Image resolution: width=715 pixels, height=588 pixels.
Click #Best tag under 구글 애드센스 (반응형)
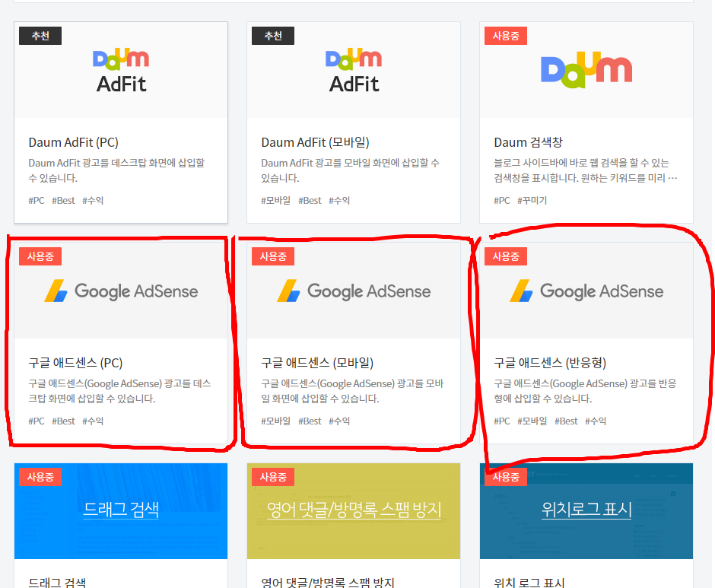click(x=567, y=421)
